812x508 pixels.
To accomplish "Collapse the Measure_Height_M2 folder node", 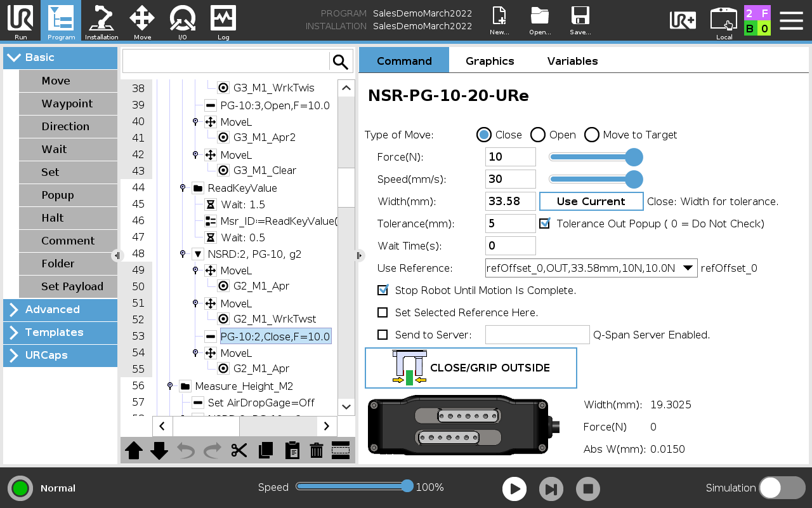I will (x=170, y=386).
